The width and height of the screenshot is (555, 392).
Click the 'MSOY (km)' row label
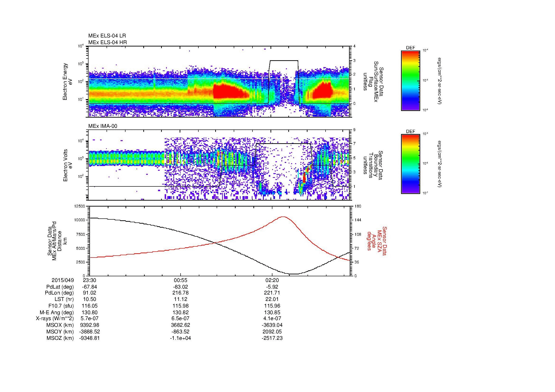click(60, 332)
